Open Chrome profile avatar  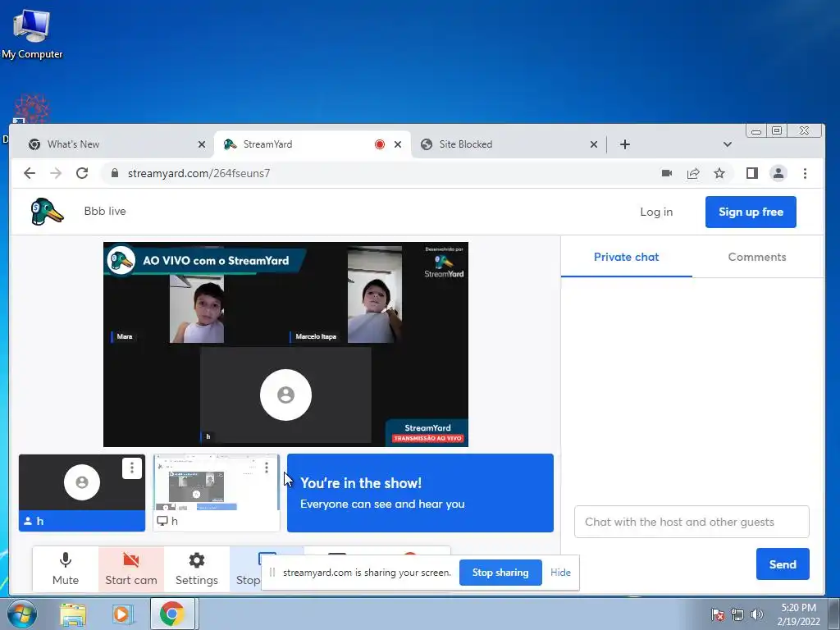point(778,173)
